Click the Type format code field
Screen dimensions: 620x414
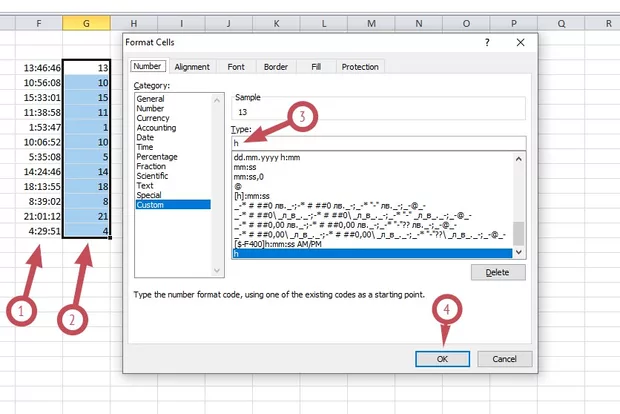pyautogui.click(x=376, y=142)
